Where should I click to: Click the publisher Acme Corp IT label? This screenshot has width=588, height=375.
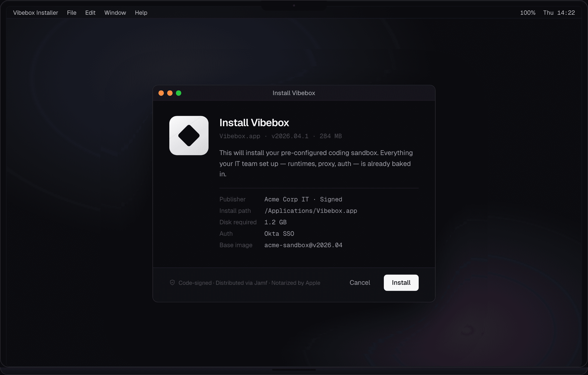coord(287,199)
